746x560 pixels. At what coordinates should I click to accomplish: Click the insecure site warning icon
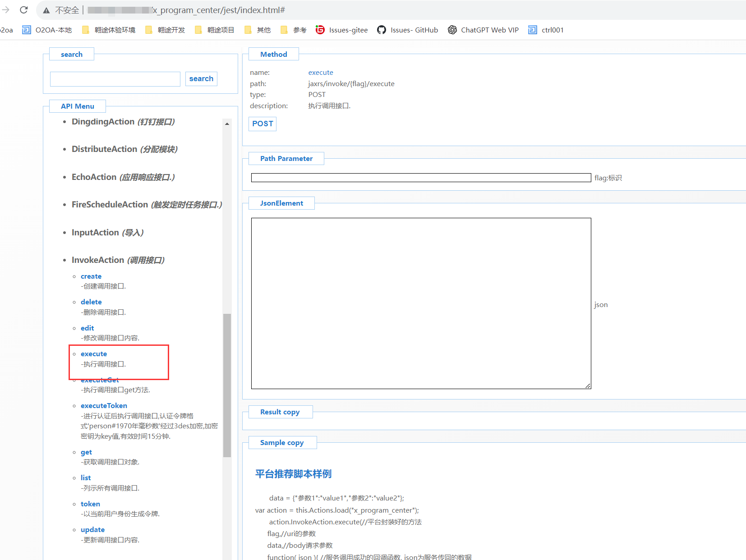pos(46,10)
